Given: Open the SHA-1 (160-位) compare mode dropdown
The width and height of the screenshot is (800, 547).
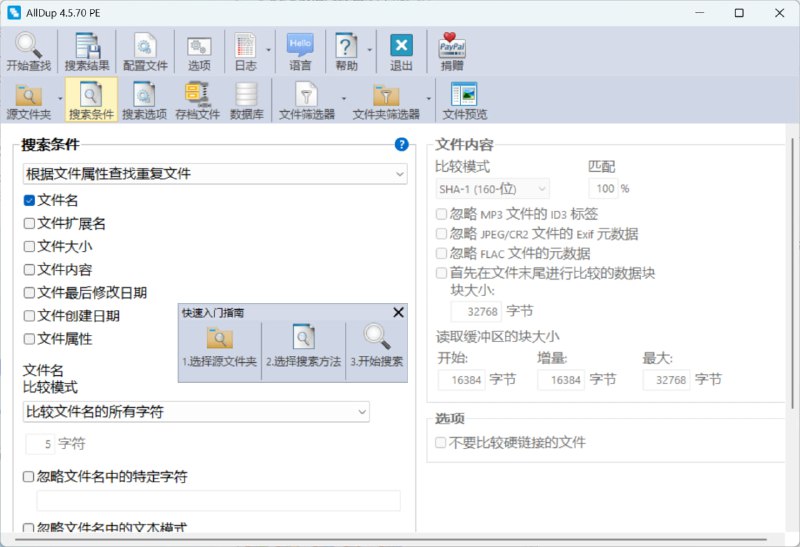Looking at the screenshot, I should coord(492,189).
